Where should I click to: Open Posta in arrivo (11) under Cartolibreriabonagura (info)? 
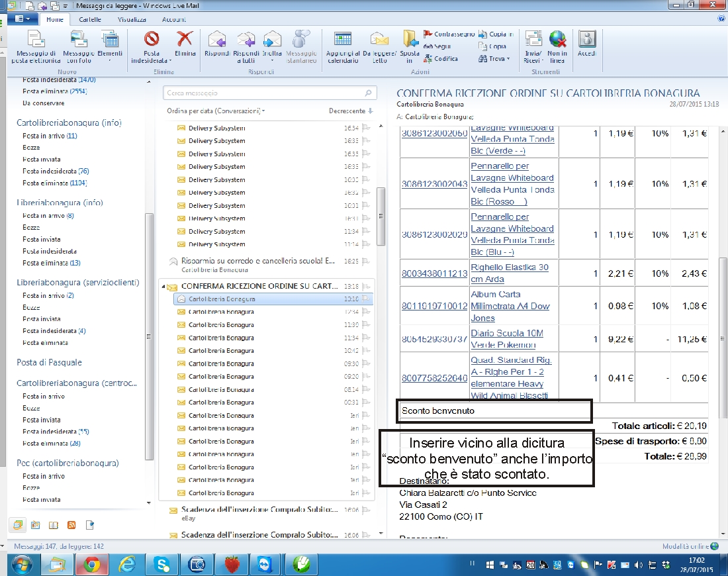click(x=50, y=136)
